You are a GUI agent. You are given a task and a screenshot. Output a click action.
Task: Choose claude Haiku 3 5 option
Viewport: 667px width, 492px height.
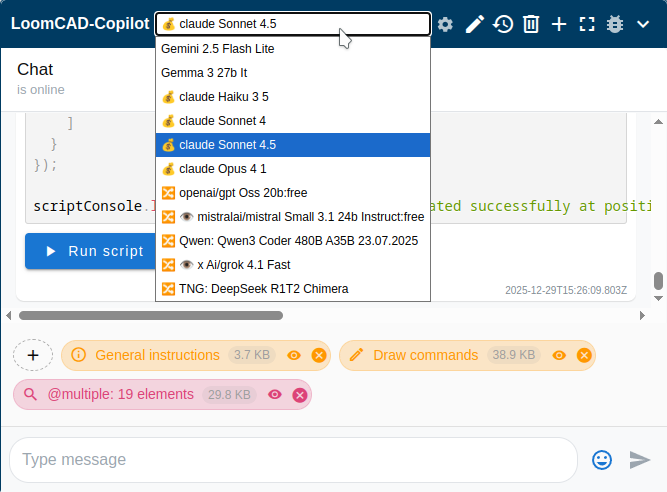(x=293, y=97)
